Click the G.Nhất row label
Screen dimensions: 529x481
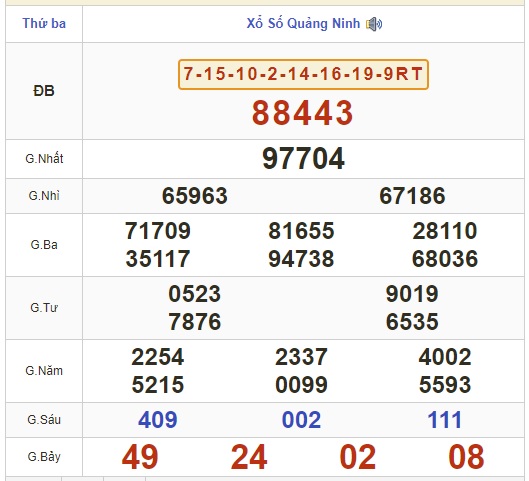(44, 158)
